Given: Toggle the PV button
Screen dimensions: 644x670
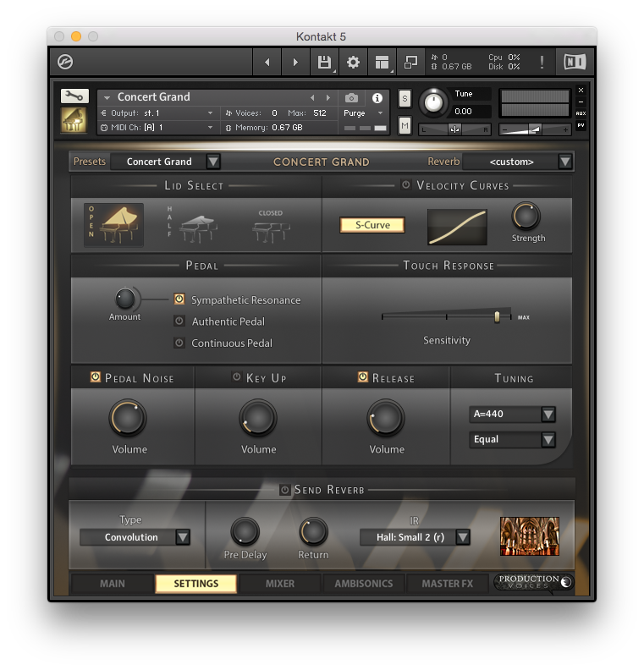Looking at the screenshot, I should (581, 125).
